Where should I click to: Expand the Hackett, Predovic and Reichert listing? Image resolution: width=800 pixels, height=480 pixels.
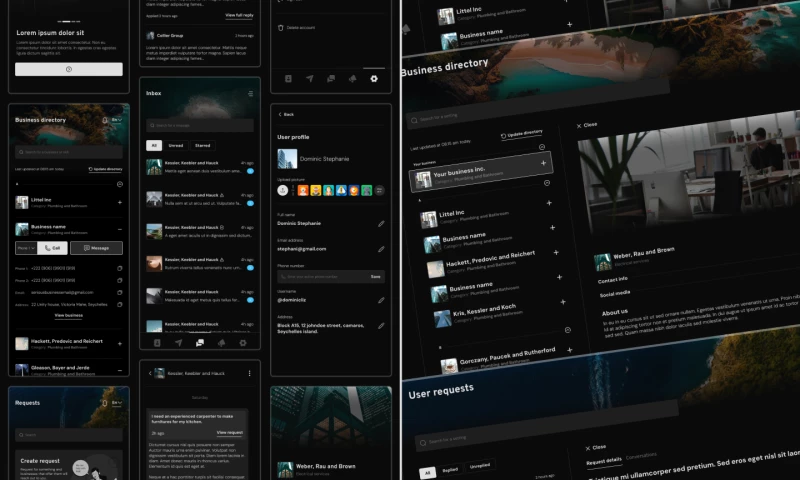[120, 342]
